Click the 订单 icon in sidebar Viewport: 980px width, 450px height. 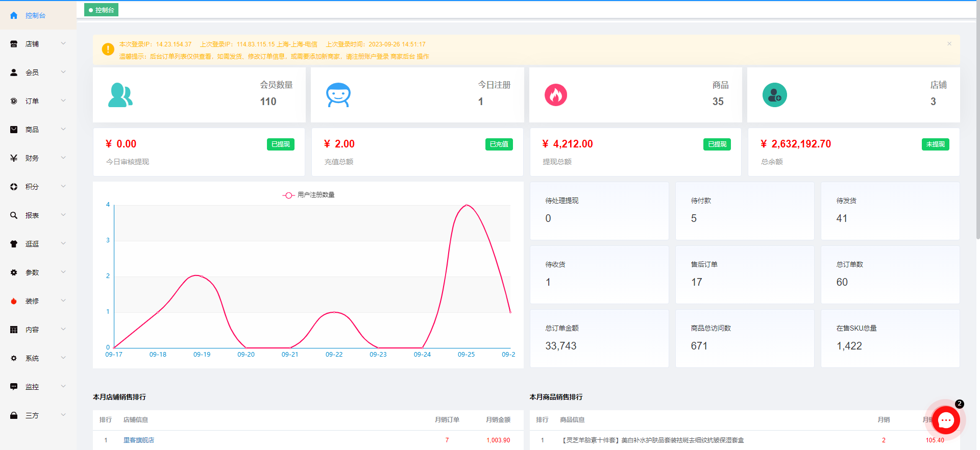click(14, 101)
